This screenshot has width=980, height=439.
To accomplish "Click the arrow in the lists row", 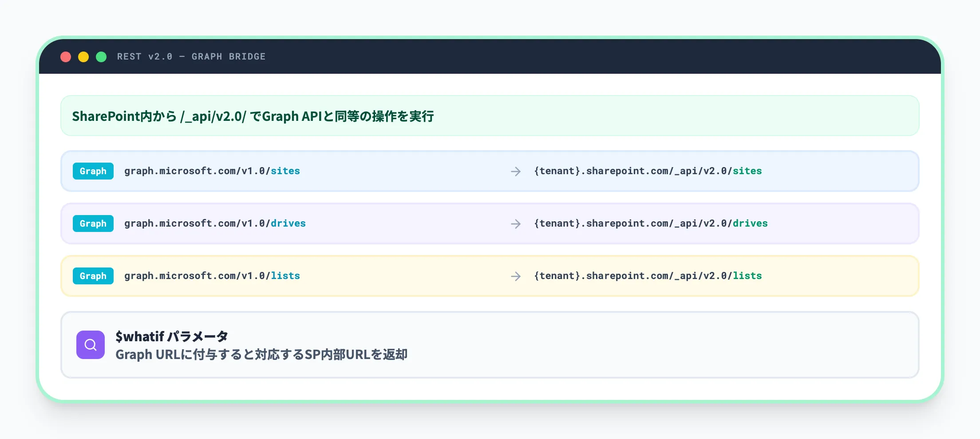I will click(x=515, y=276).
